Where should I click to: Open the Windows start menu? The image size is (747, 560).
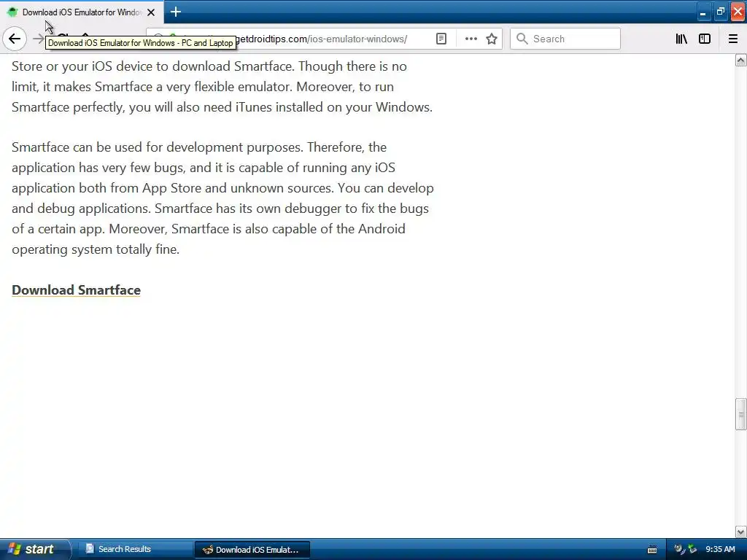(x=34, y=549)
